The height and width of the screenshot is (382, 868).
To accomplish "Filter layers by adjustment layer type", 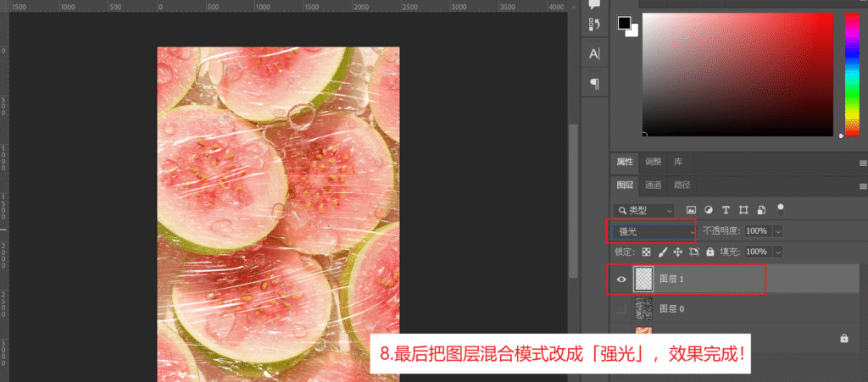I will 708,210.
